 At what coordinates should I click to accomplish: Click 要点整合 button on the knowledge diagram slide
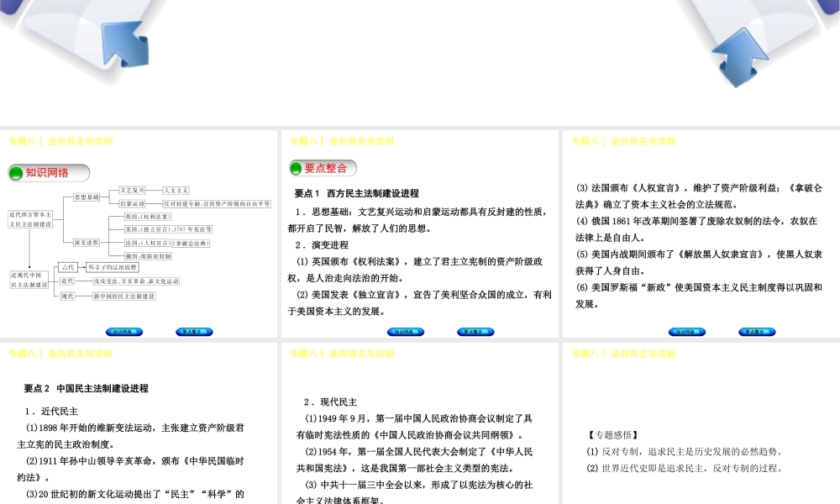click(x=195, y=332)
